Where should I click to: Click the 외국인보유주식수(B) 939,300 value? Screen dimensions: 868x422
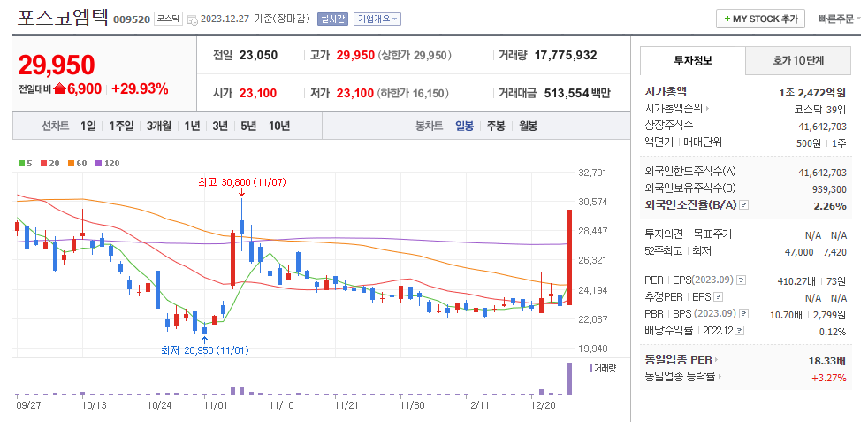(x=829, y=188)
